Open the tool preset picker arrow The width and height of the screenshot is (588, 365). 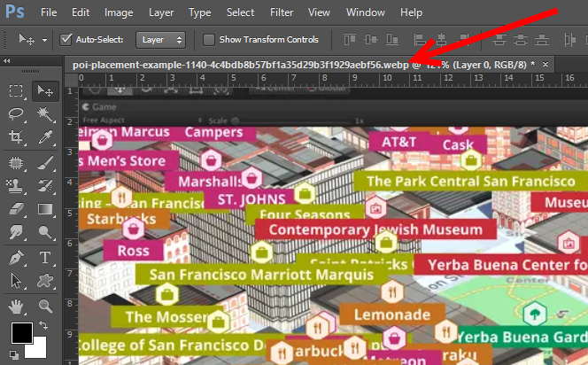[44, 40]
